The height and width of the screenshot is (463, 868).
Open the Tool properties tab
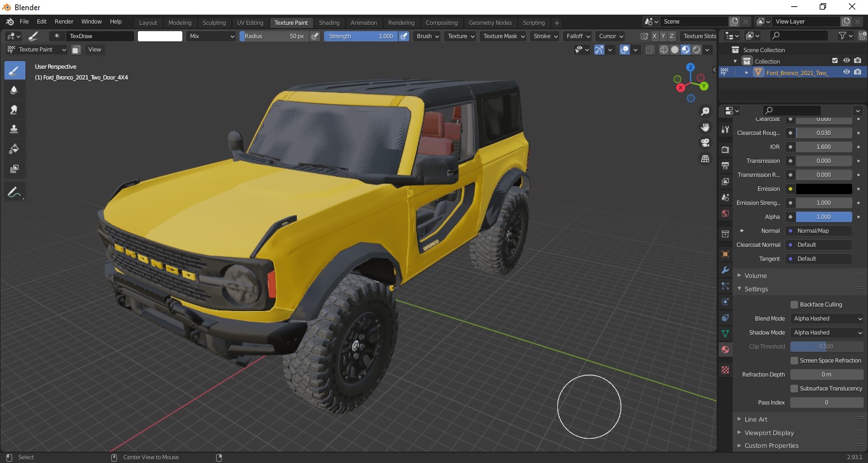[725, 129]
